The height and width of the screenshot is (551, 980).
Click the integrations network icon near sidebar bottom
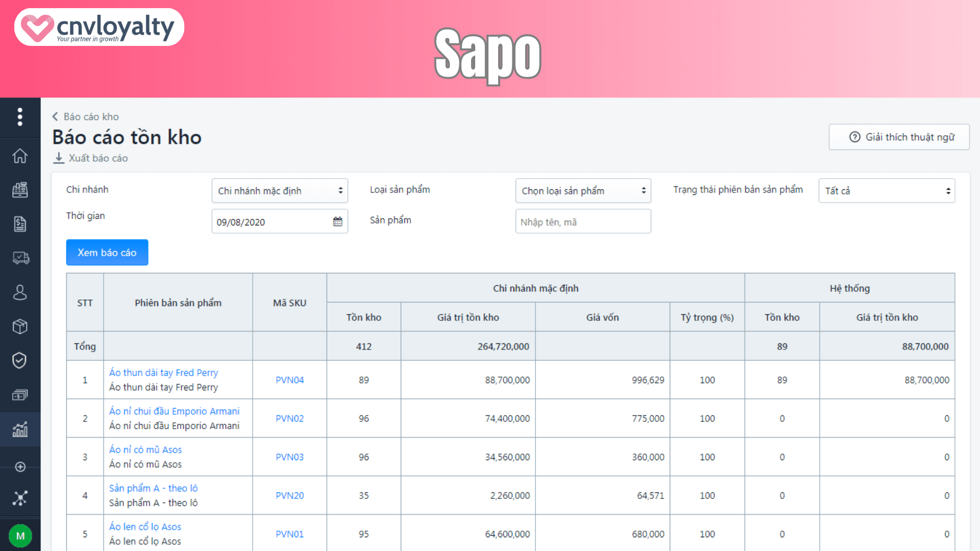point(20,497)
